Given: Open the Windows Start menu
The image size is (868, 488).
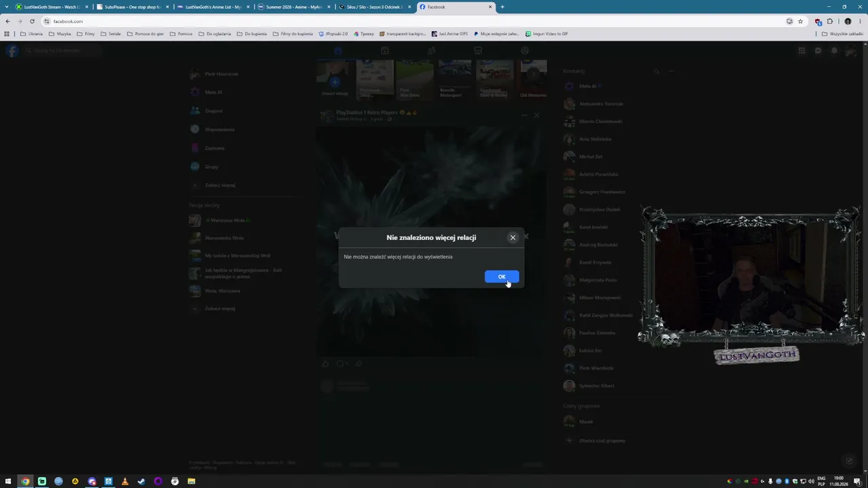Looking at the screenshot, I should [x=8, y=481].
